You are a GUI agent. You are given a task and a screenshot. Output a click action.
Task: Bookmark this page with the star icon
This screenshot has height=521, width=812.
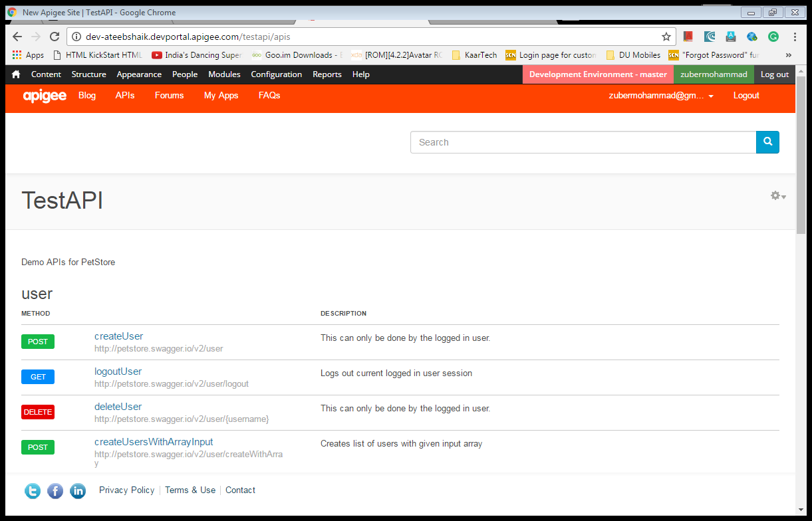coord(666,37)
